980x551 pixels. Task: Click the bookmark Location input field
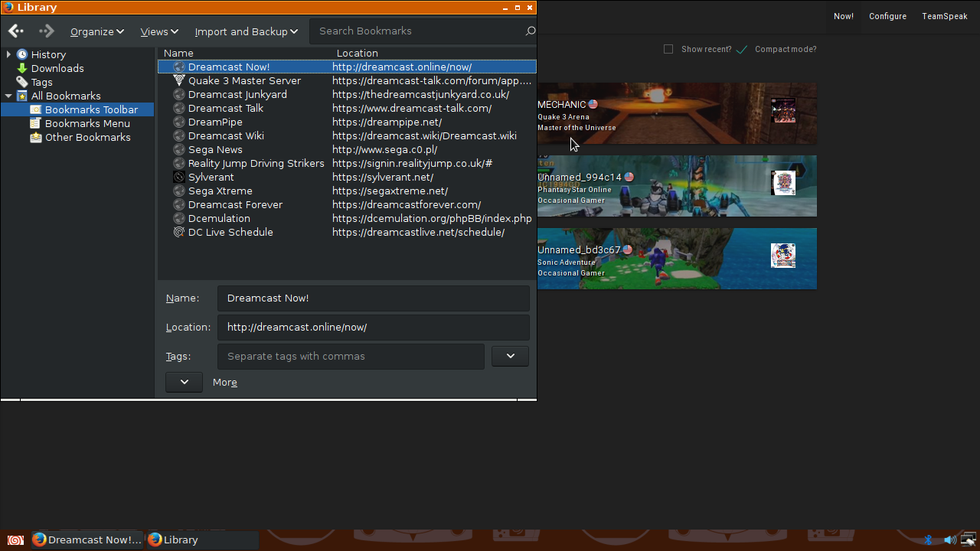pyautogui.click(x=374, y=327)
